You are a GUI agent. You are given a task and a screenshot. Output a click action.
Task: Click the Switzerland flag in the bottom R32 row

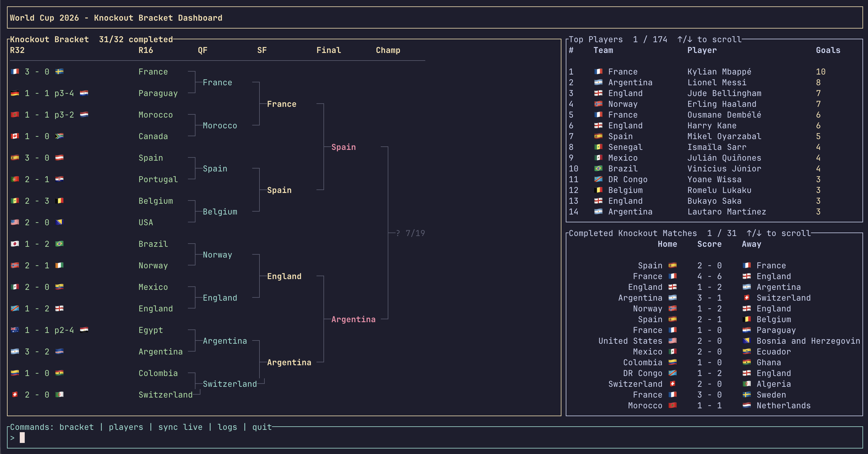coord(15,395)
